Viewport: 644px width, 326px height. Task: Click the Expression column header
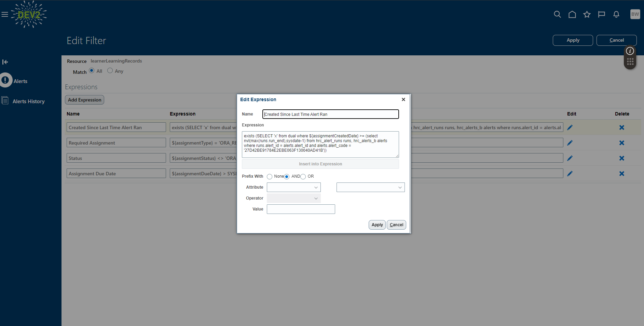click(183, 114)
